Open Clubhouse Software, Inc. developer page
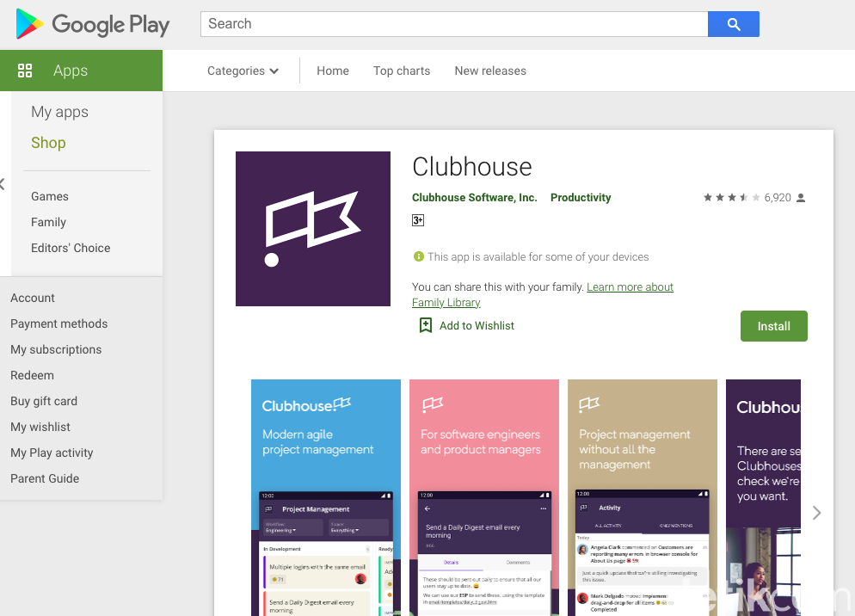The image size is (855, 616). [475, 198]
